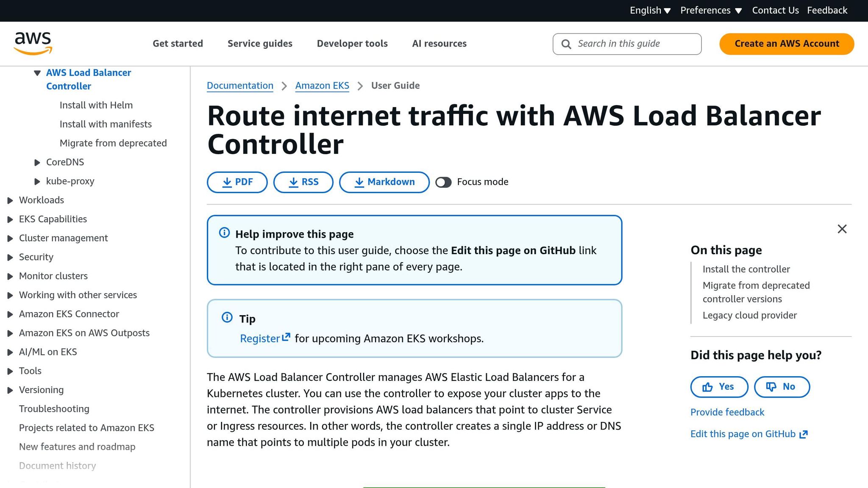Open Edit this page on GitHub link

coord(743,434)
